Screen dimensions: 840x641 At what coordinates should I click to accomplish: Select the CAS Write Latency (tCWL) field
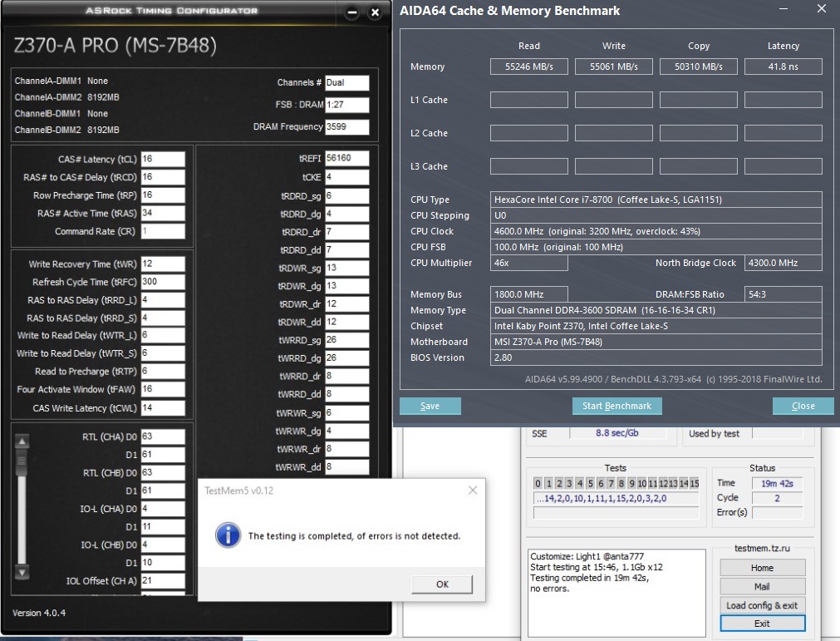(x=163, y=408)
